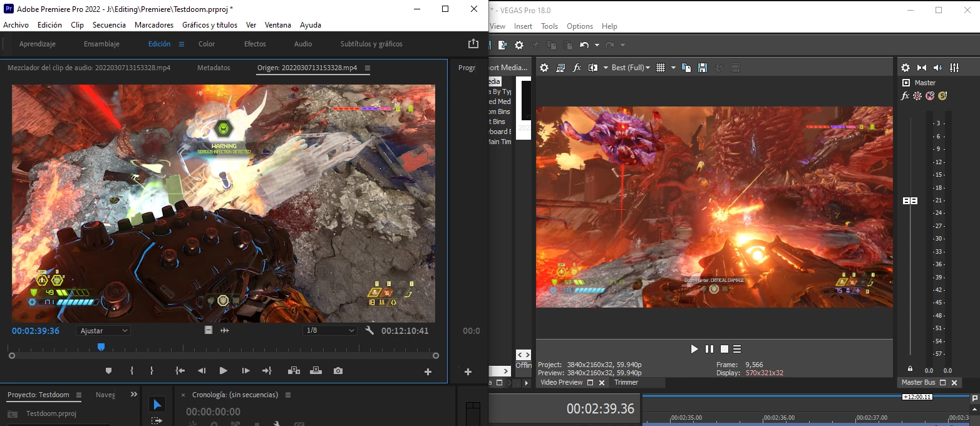The width and height of the screenshot is (980, 426).
Task: Open the Ajustar zoom level dropdown
Action: [x=103, y=330]
